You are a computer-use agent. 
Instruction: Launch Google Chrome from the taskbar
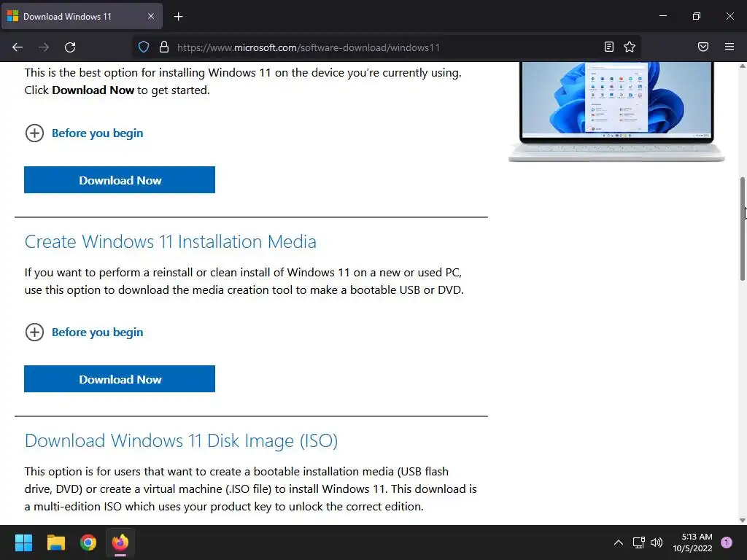click(88, 542)
